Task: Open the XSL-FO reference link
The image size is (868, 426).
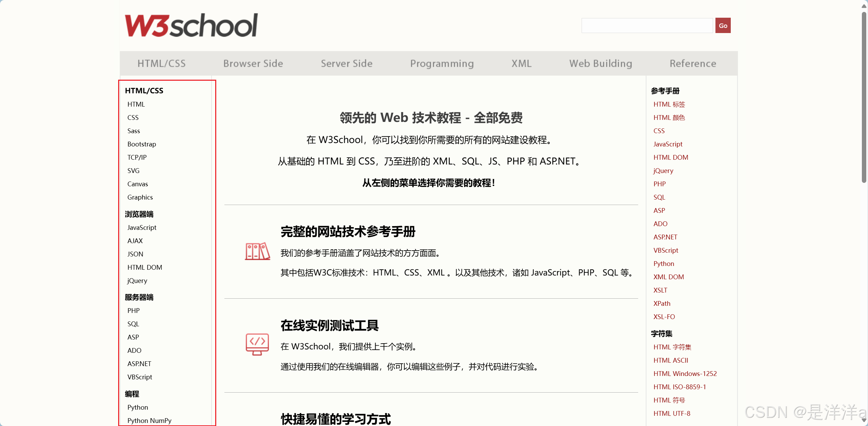Action: point(664,317)
